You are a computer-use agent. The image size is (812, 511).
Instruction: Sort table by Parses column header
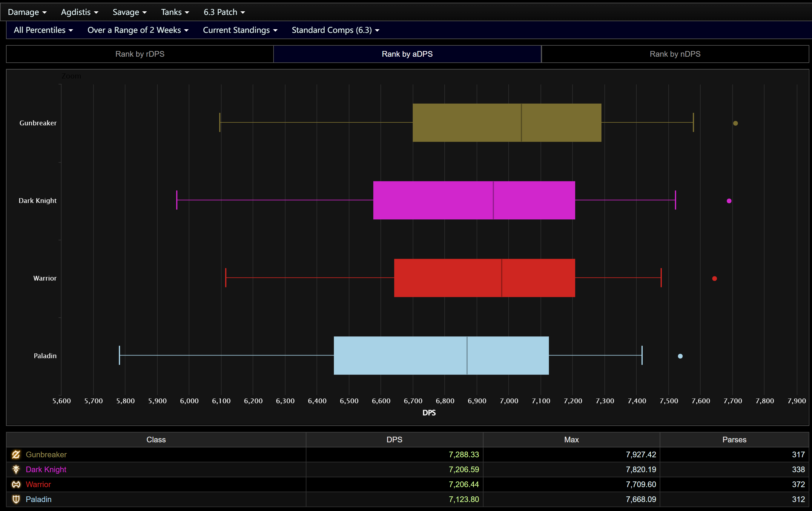[734, 440]
